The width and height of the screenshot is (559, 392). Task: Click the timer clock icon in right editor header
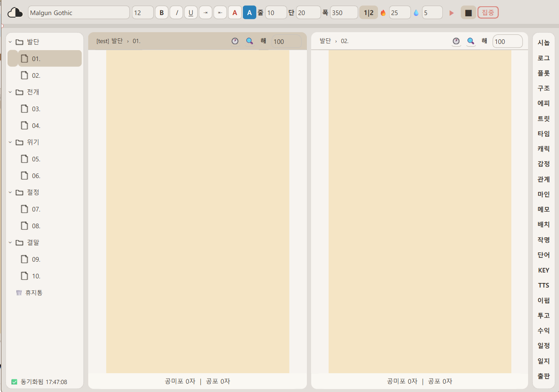tap(456, 41)
